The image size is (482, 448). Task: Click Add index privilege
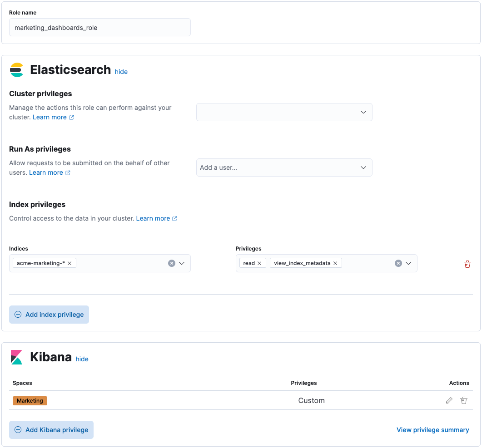(49, 314)
